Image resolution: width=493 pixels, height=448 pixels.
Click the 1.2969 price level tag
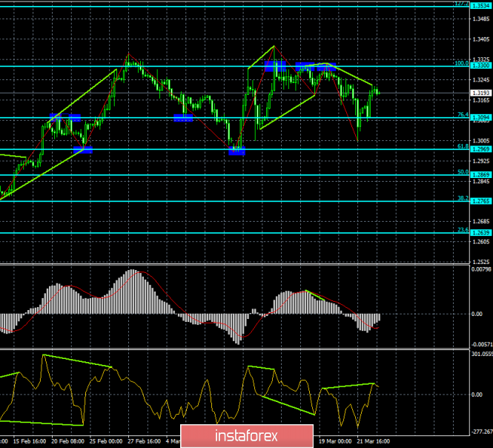[480, 149]
